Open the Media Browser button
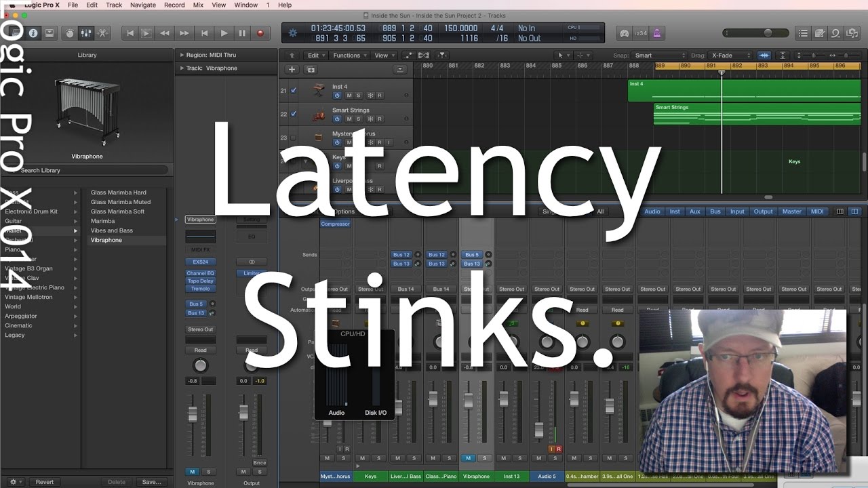This screenshot has height=488, width=868. [853, 33]
